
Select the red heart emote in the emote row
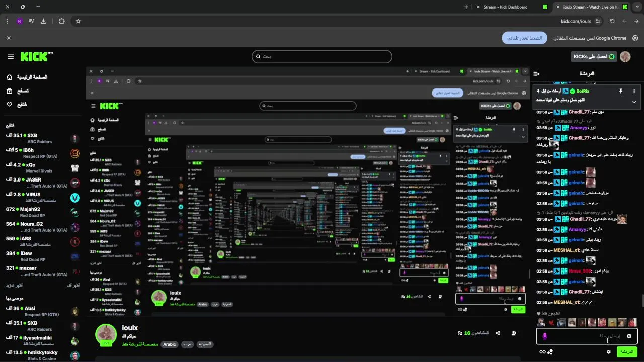(551, 322)
